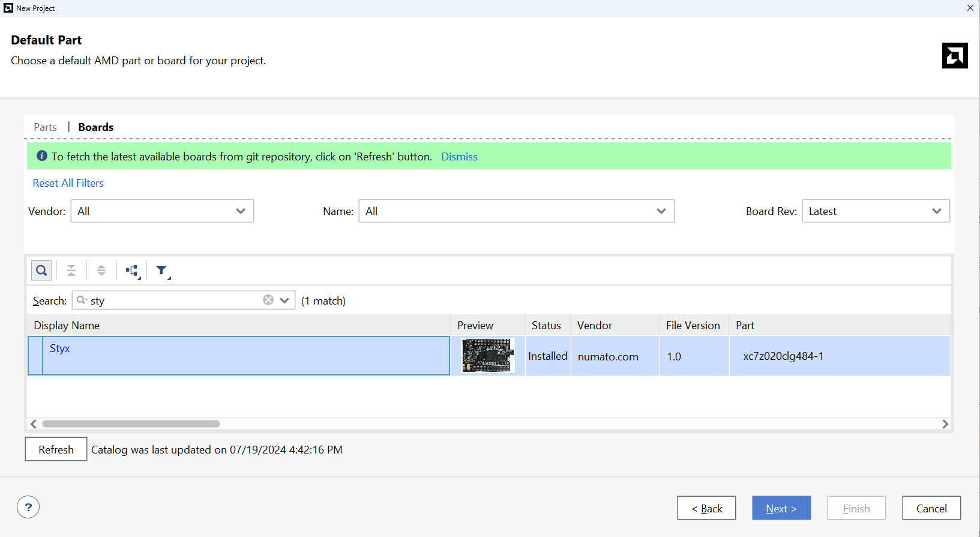Viewport: 980px width, 537px height.
Task: Open the group-by hierarchy icon menu
Action: 132,270
